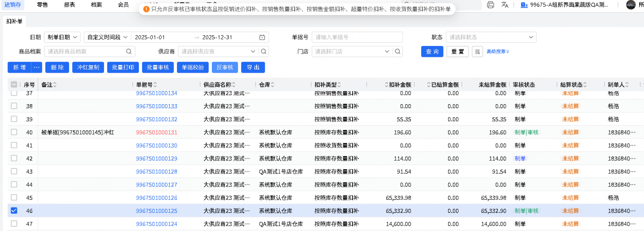Screen dimensions: 644x231
Task: Open the calendar icon in date range
Action: [262, 37]
